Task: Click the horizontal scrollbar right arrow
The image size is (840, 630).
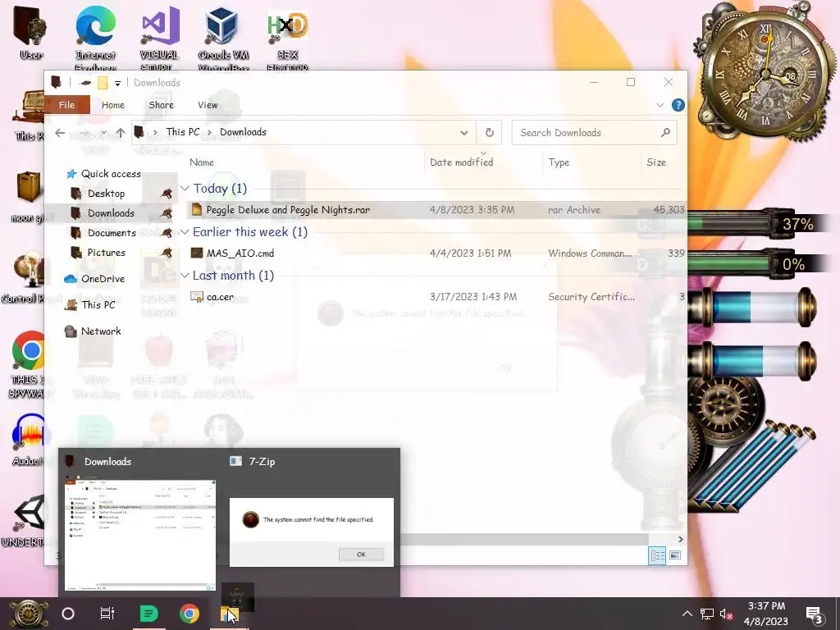Action: 680,540
